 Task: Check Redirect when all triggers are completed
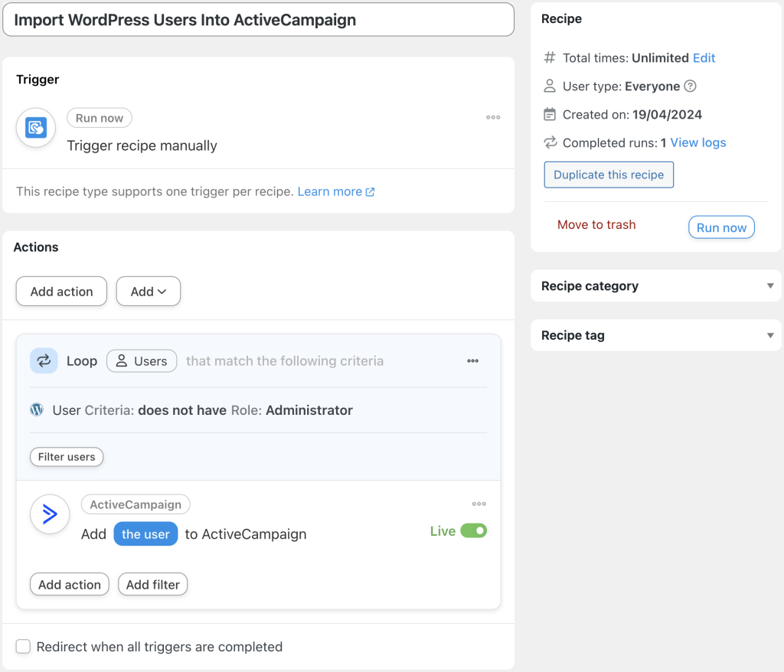[23, 647]
